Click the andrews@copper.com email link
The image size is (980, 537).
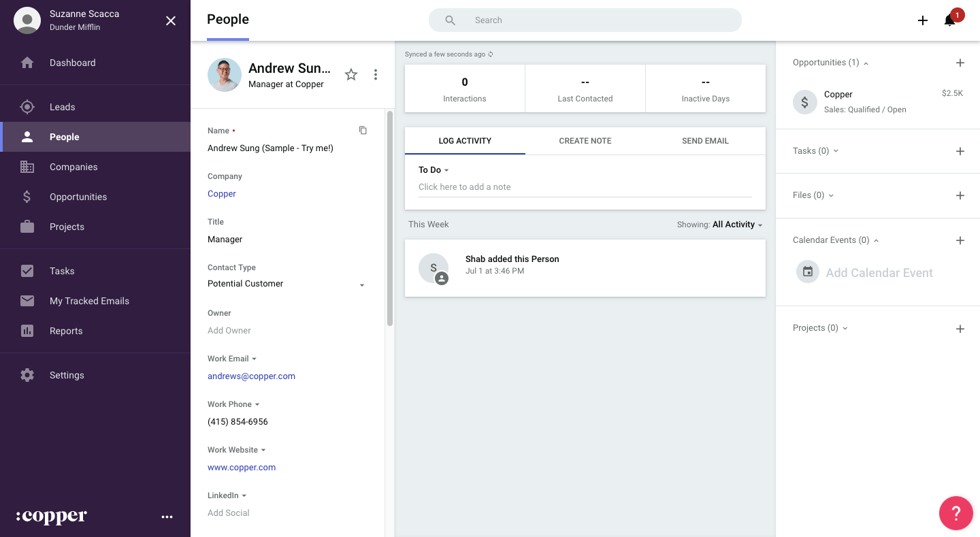[251, 376]
